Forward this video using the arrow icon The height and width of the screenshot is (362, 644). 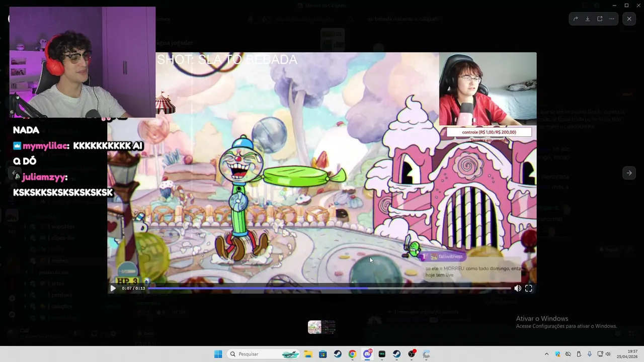[576, 19]
